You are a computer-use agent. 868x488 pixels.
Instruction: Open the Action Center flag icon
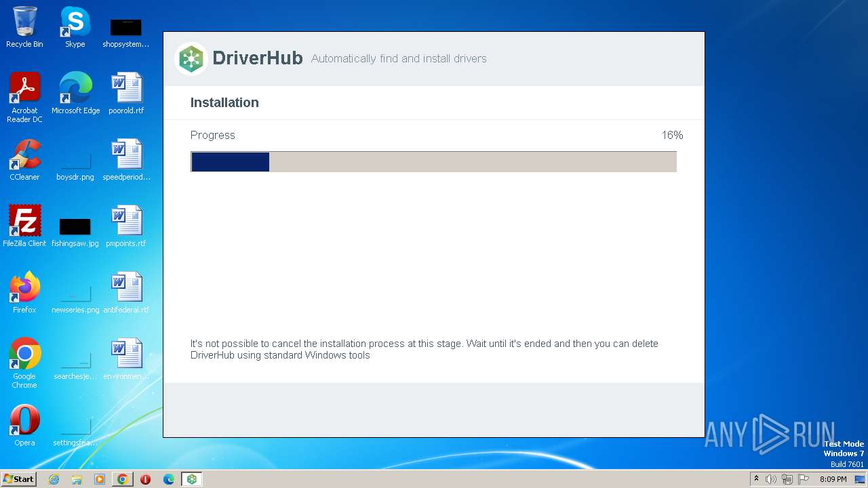point(804,479)
